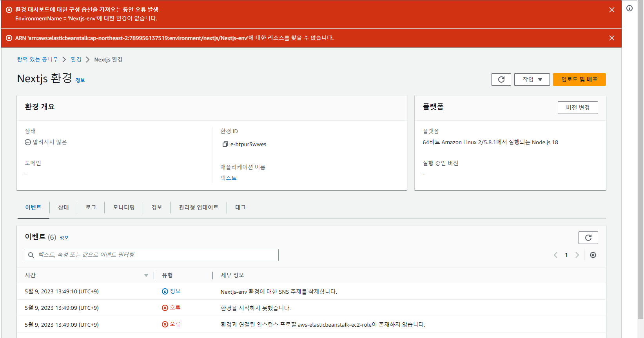644x338 pixels.
Task: Sort events by the 시간 column arrow
Action: pos(146,275)
